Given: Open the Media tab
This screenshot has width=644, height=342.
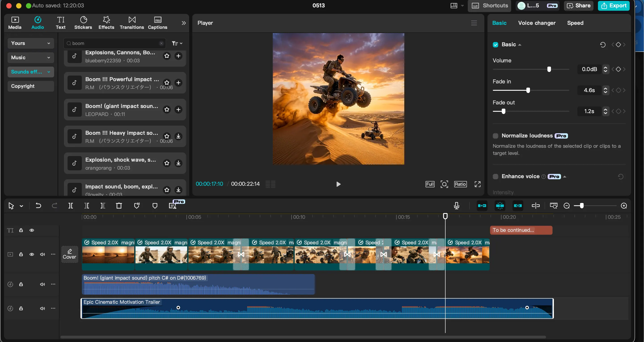Looking at the screenshot, I should coord(15,23).
